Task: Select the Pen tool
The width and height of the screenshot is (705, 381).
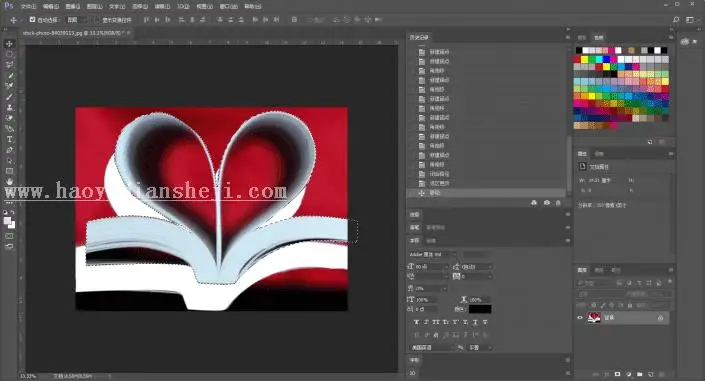Action: 9,150
